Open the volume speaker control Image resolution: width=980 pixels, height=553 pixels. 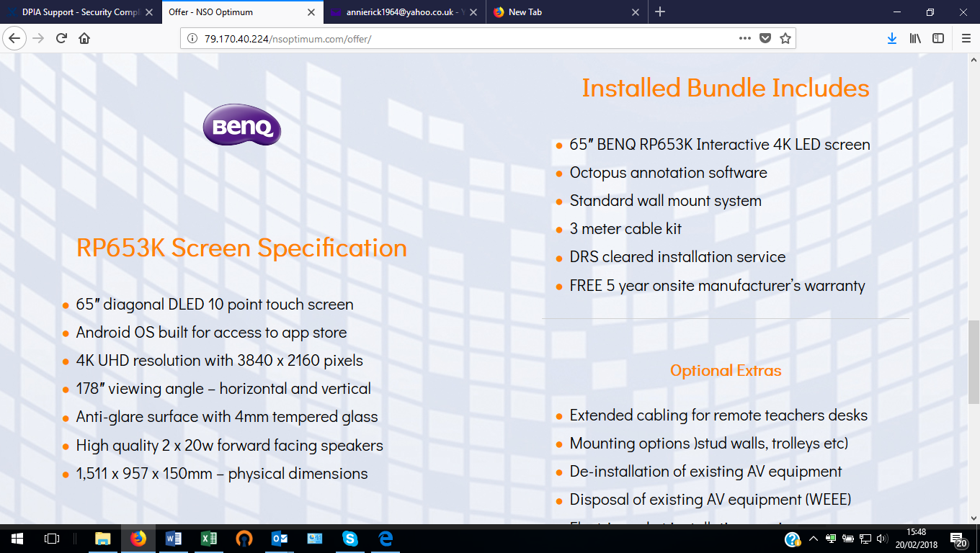coord(882,539)
